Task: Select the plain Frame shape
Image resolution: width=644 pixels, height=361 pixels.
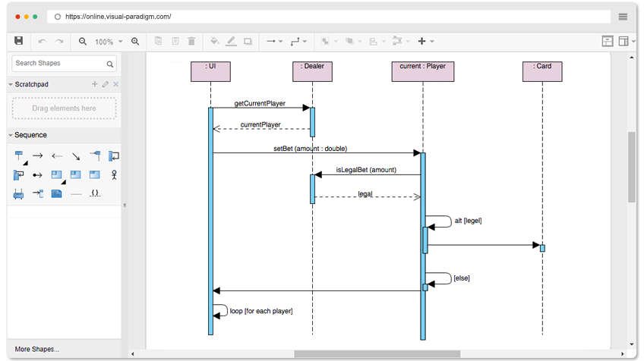Action: [94, 174]
